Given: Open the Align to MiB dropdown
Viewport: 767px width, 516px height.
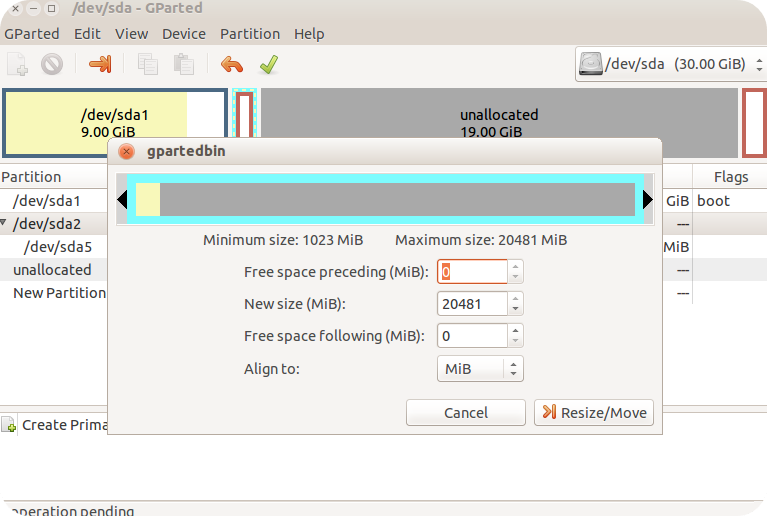Looking at the screenshot, I should click(480, 369).
